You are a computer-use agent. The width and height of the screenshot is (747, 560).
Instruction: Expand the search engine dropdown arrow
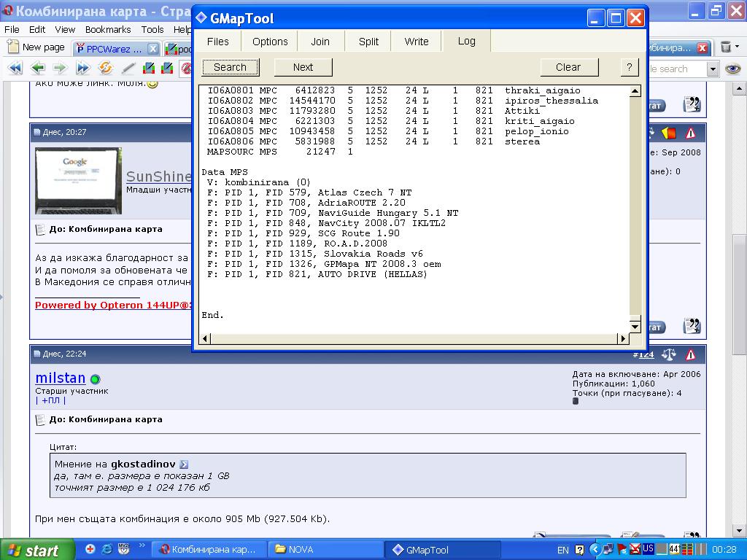click(x=712, y=69)
